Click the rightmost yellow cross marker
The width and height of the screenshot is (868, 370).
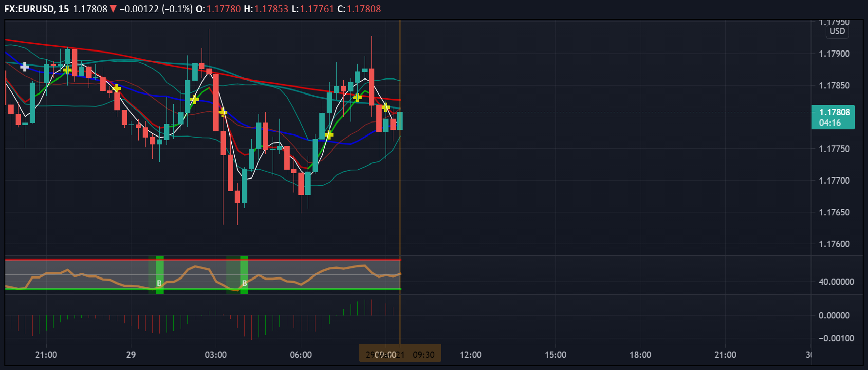386,107
